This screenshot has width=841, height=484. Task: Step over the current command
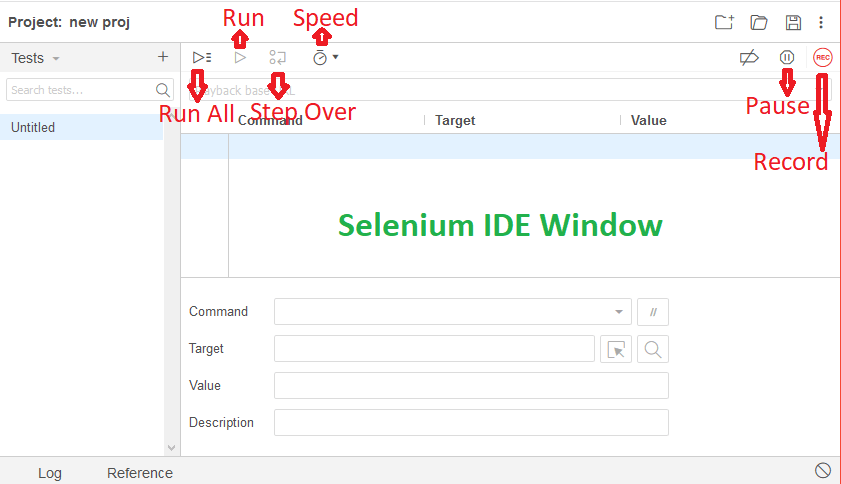[x=277, y=57]
